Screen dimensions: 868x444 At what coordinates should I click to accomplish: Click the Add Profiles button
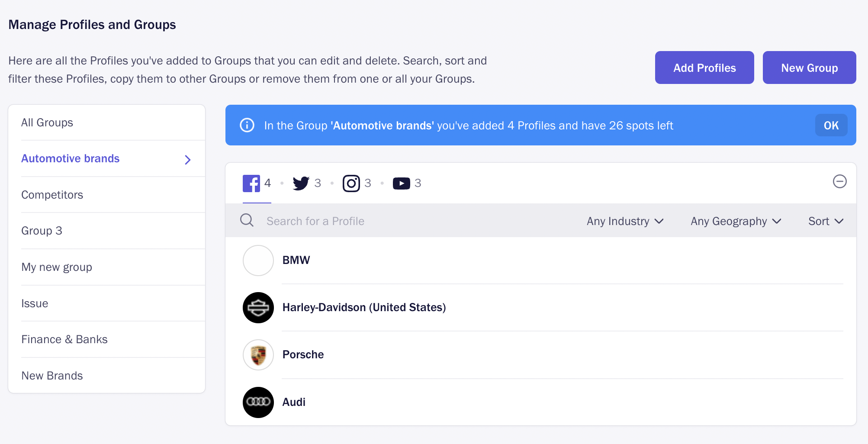click(x=704, y=68)
